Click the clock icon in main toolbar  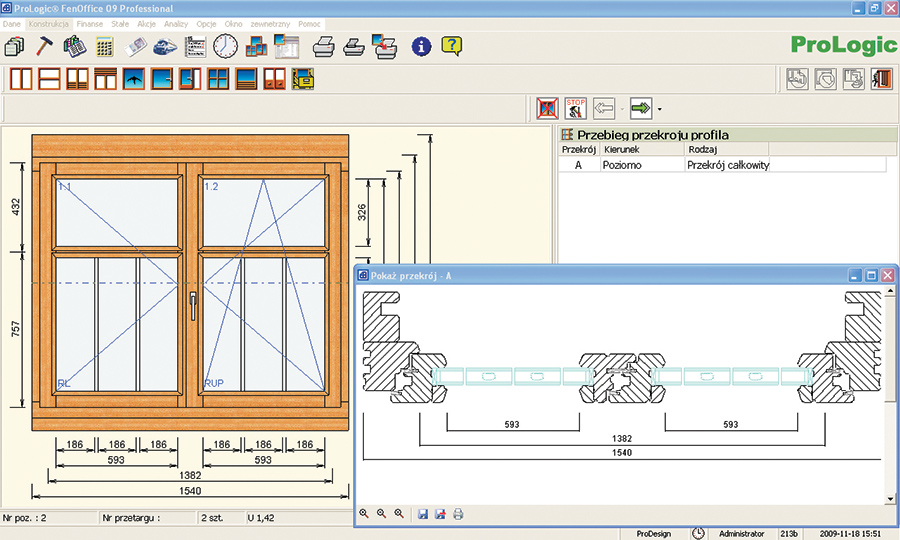point(226,46)
